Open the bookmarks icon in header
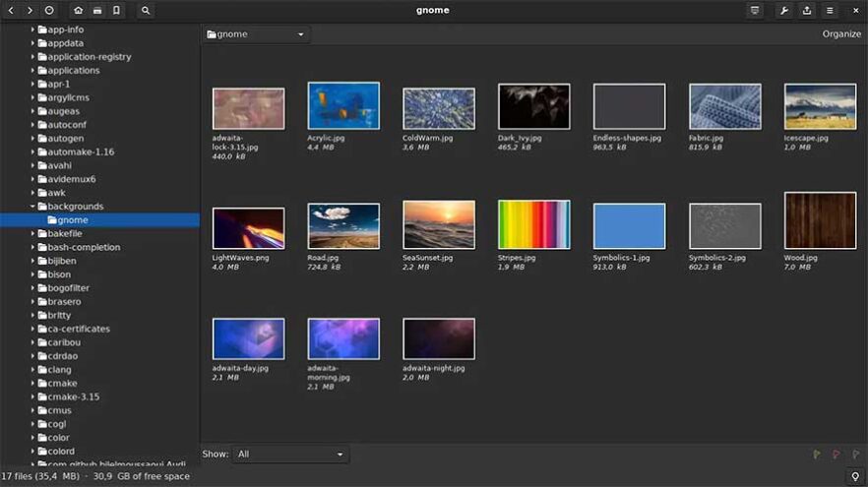The width and height of the screenshot is (868, 487). coord(116,10)
